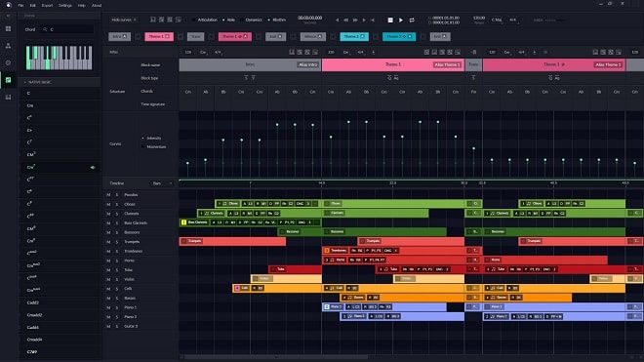644x362 pixels.
Task: Open the Bars dropdown next to Timeline
Action: click(x=162, y=183)
